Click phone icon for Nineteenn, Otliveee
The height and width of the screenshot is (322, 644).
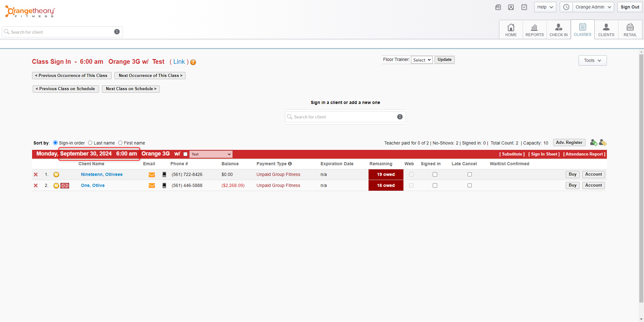(164, 175)
